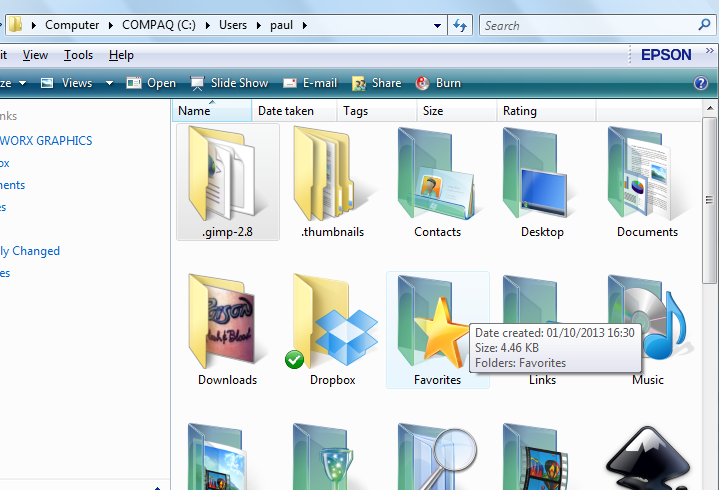Open the Organize dropdown arrow
719x490 pixels.
22,83
